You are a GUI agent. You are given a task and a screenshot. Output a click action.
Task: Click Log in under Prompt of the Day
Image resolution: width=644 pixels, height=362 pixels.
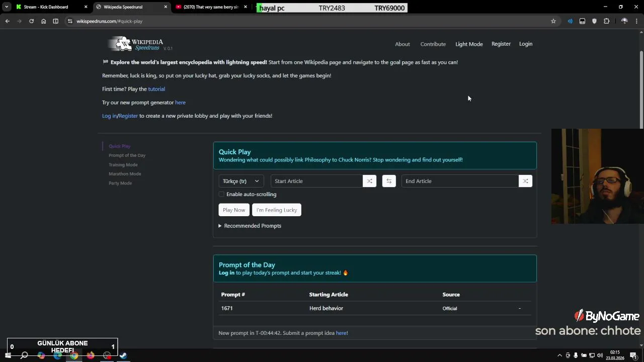coord(226,273)
